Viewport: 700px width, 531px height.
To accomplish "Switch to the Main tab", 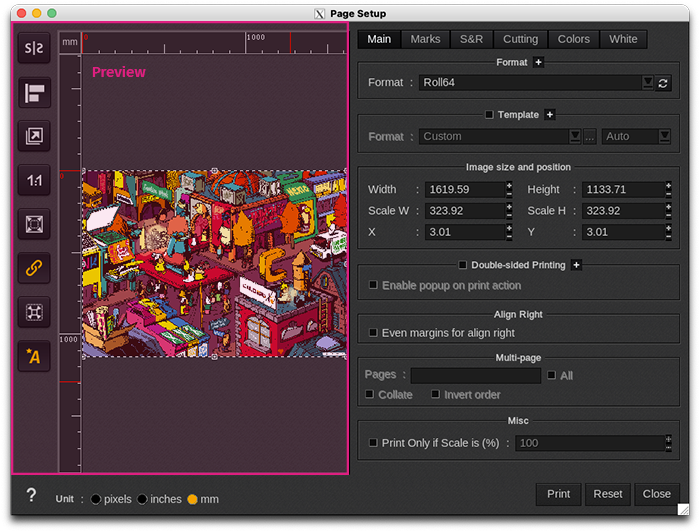I will tap(379, 39).
